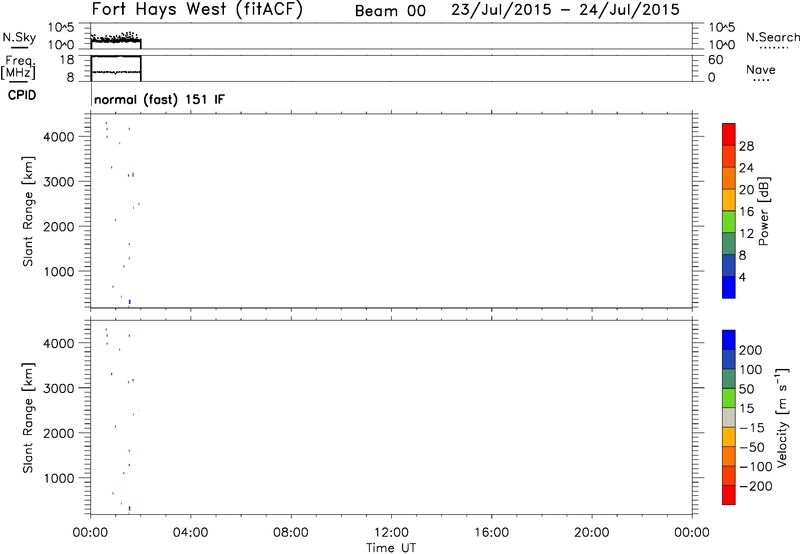800x554 pixels.
Task: Click the '60' tick on Nave axis
Action: (715, 60)
